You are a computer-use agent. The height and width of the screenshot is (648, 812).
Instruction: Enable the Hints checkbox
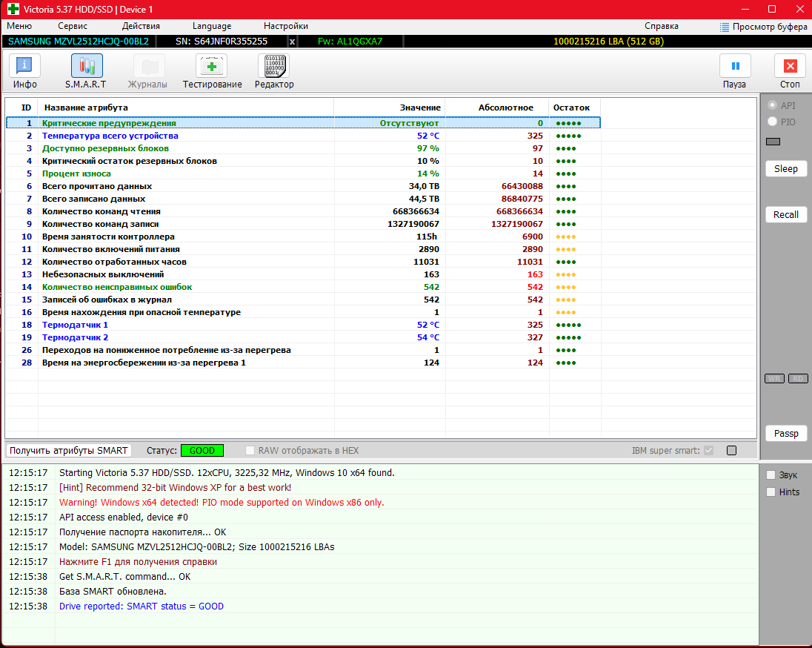coord(771,492)
